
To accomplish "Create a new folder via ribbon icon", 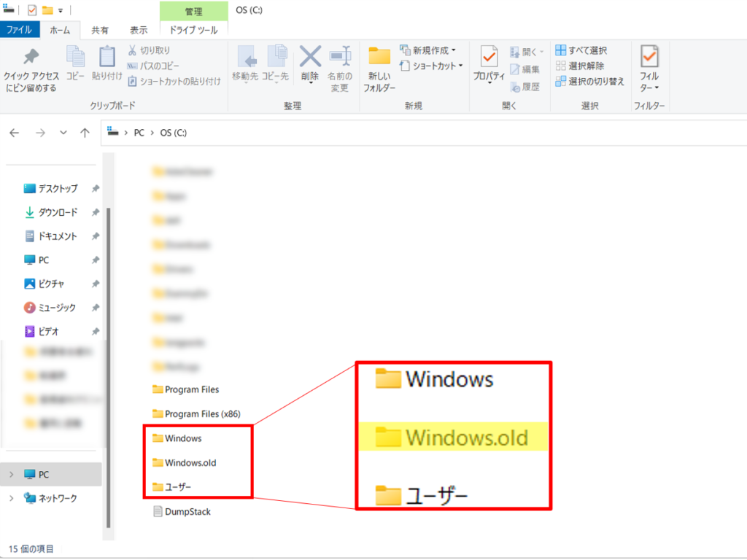I will [379, 58].
